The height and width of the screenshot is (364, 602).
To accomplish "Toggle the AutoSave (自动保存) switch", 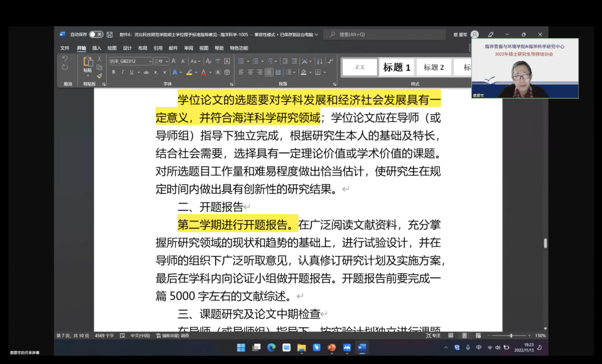I will pos(96,35).
